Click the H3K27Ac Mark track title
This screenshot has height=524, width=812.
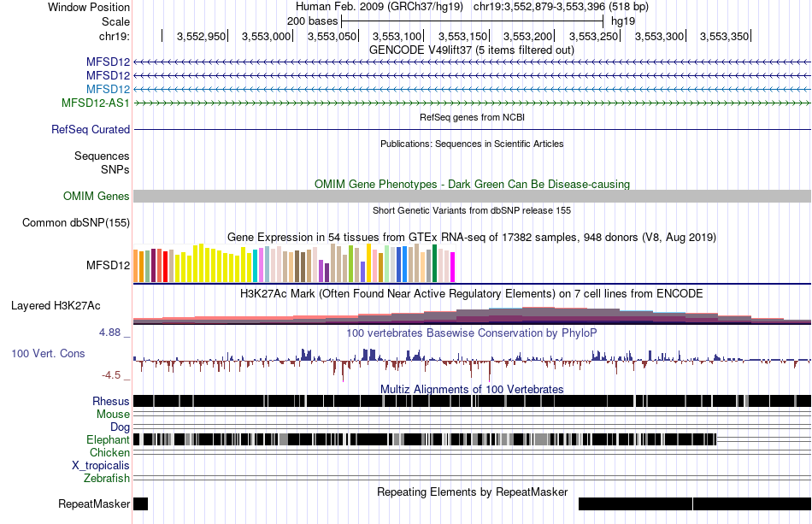tap(472, 294)
